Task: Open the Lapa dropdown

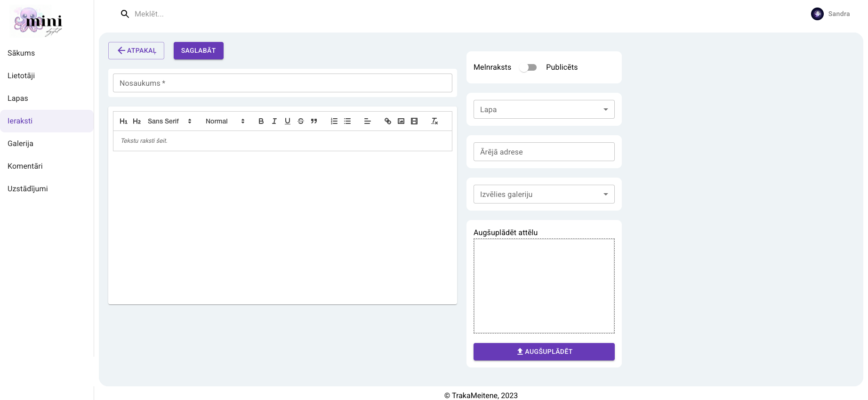Action: pos(544,109)
